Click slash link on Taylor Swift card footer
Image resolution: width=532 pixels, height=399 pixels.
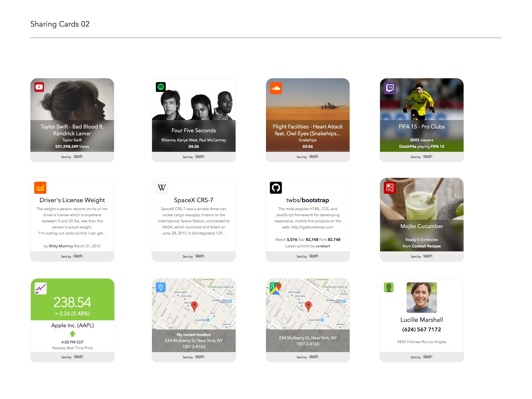click(78, 157)
